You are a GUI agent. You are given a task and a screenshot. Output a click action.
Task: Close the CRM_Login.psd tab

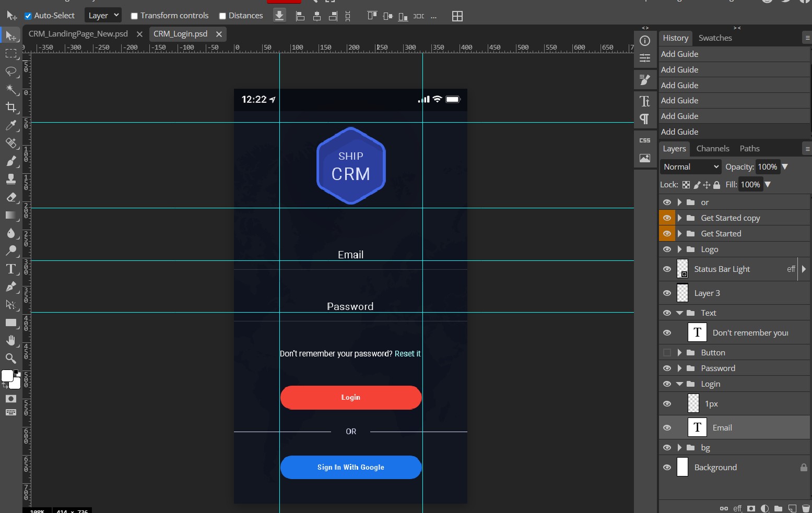pyautogui.click(x=219, y=34)
